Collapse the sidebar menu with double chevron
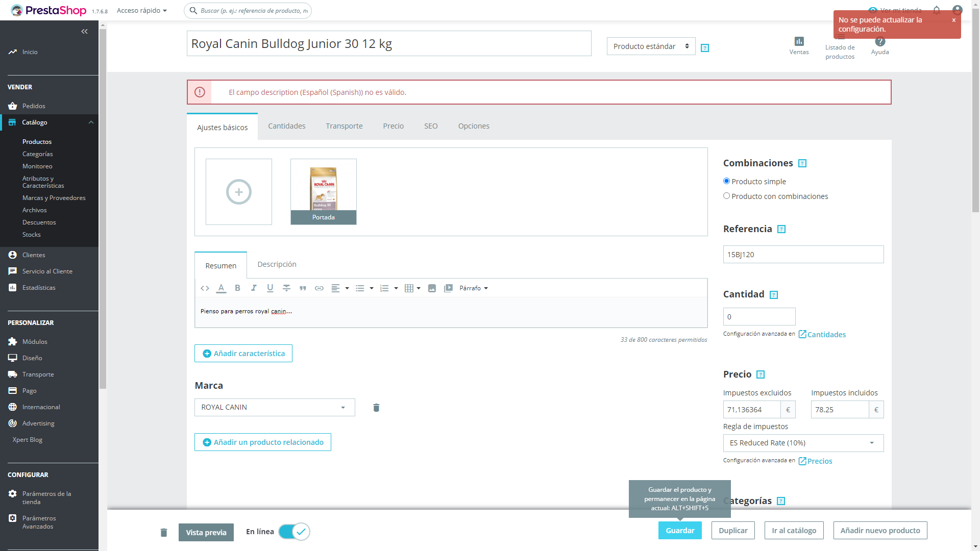This screenshot has height=551, width=980. point(84,32)
